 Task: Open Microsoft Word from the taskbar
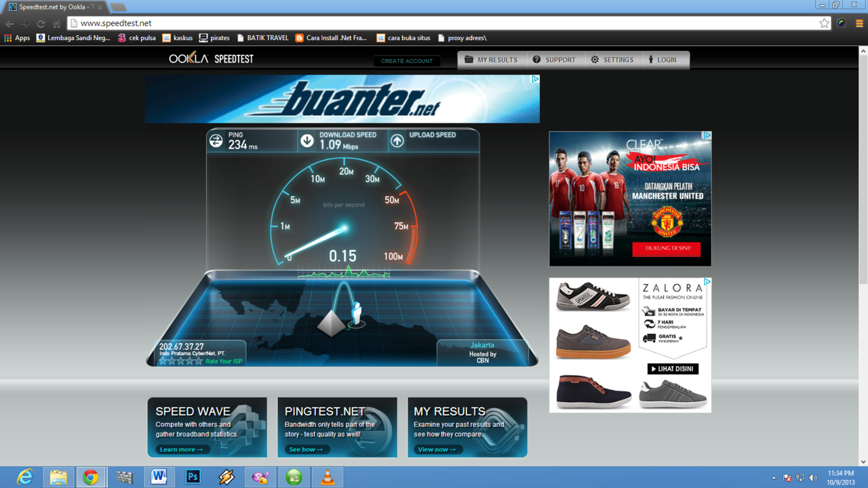(159, 477)
